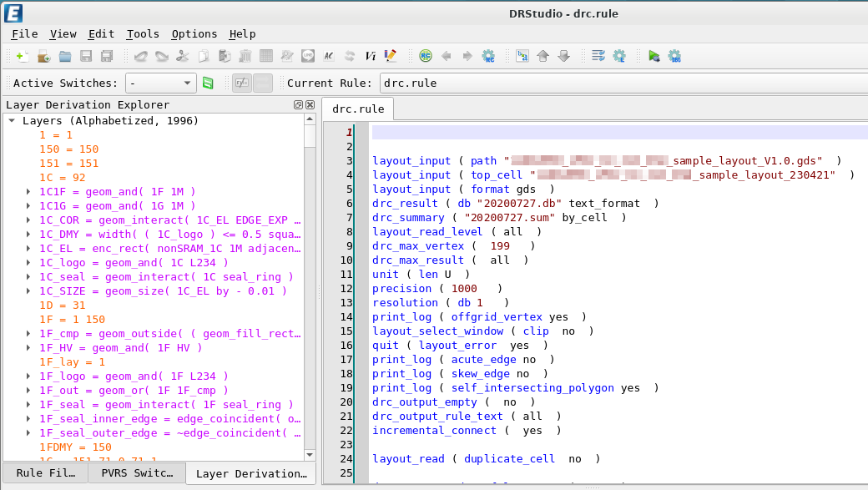Viewport: 868px width, 490px height.
Task: Switch to the Rule Files tab
Action: coord(45,472)
